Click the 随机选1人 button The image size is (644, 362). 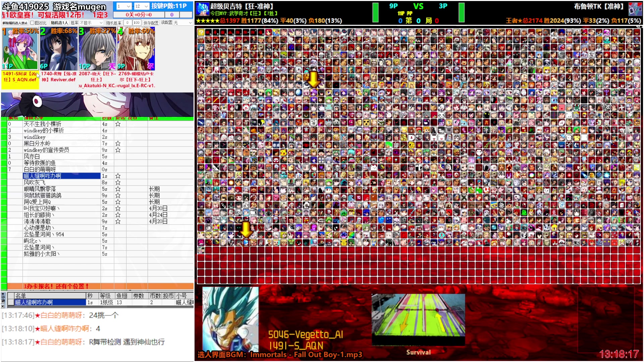pos(59,23)
